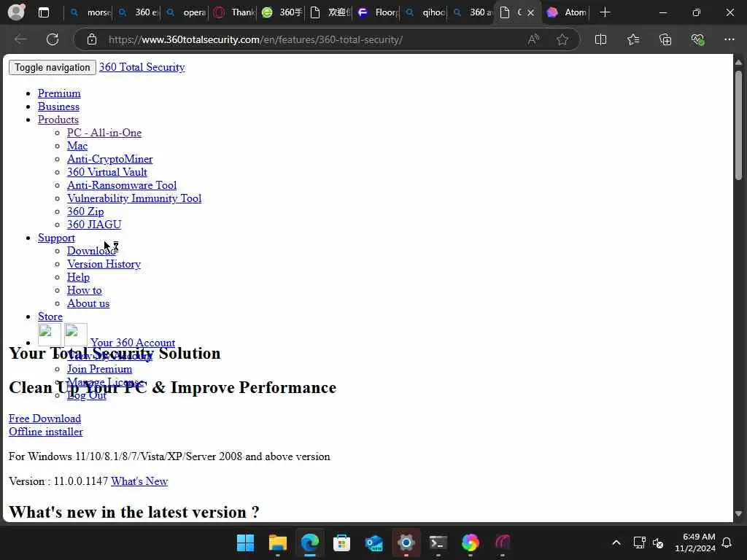Add this page to favorites star
Viewport: 747px width, 560px height.
562,39
